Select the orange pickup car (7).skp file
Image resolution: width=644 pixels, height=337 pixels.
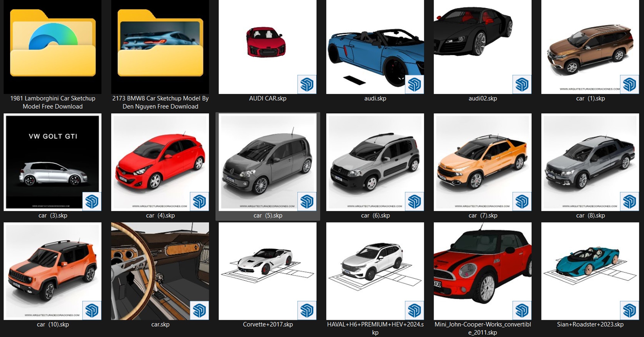482,162
